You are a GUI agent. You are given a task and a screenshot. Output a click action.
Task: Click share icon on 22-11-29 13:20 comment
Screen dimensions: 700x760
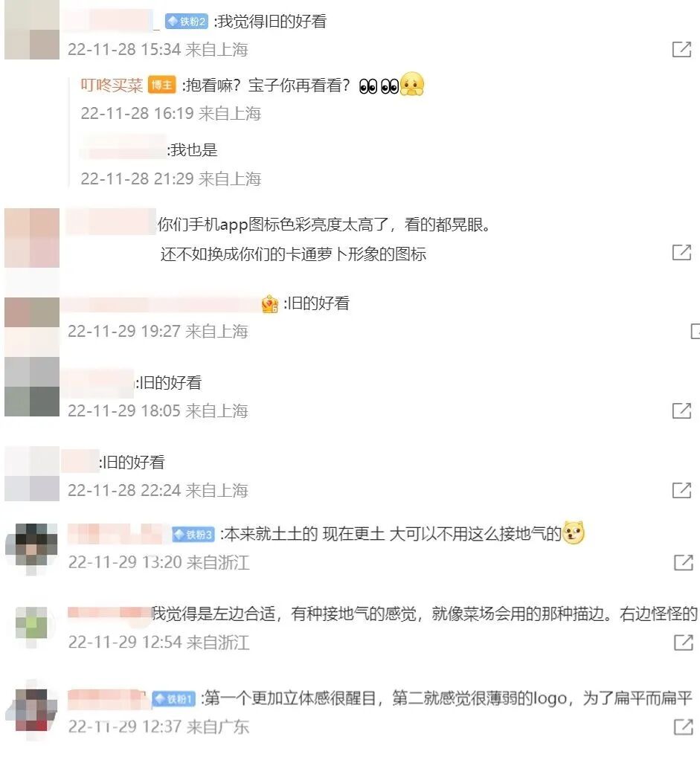684,562
